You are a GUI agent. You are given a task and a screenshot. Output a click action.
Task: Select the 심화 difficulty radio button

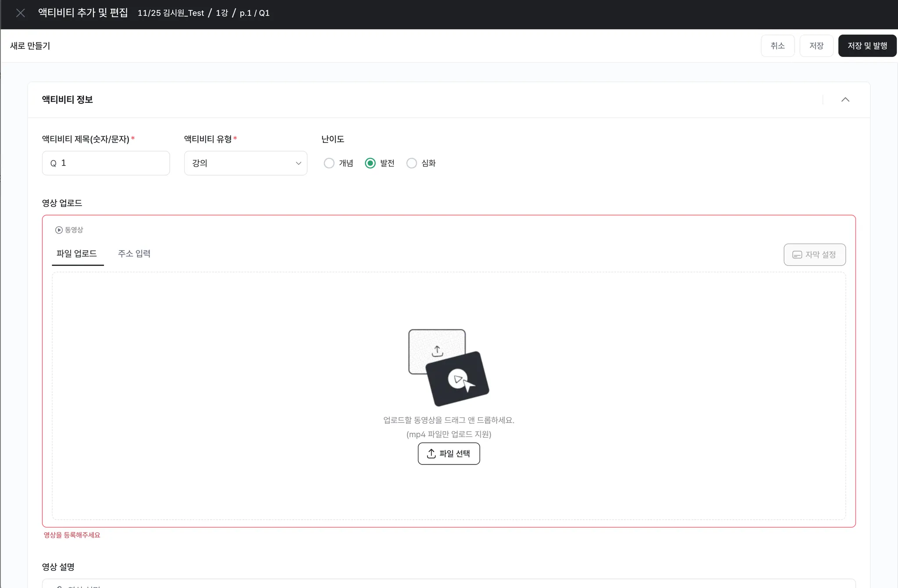(x=411, y=163)
